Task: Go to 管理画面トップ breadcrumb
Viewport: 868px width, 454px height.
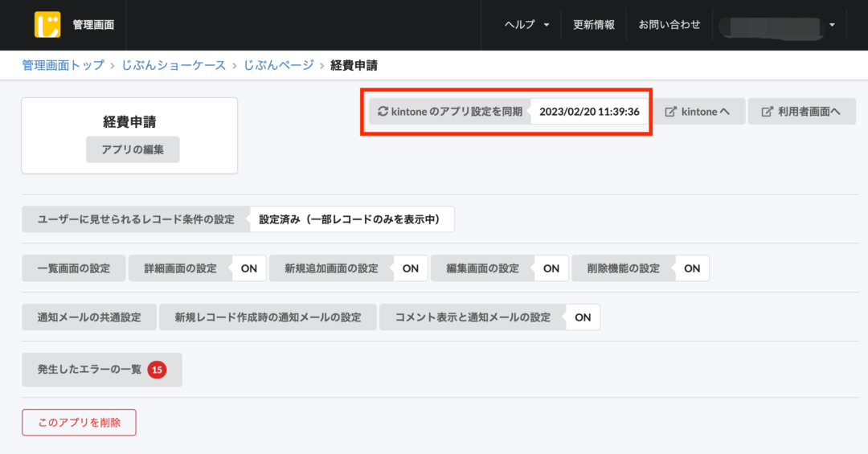Action: 63,65
